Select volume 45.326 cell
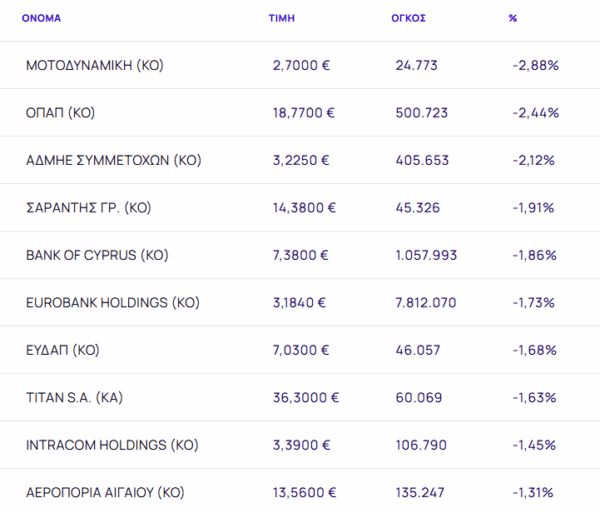This screenshot has height=513, width=600. [x=418, y=208]
